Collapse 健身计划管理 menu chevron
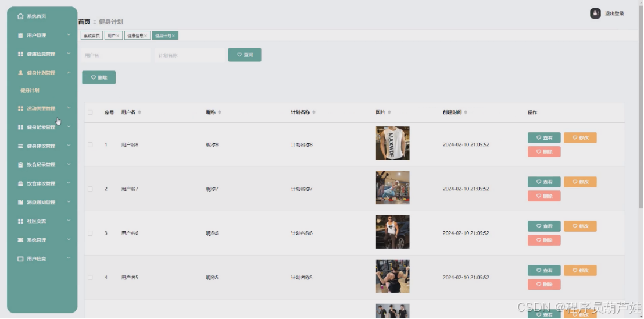The width and height of the screenshot is (644, 319). 69,72
